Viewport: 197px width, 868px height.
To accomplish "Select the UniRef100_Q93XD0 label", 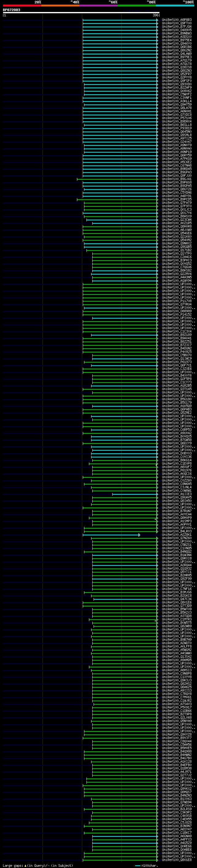I will (x=177, y=84).
